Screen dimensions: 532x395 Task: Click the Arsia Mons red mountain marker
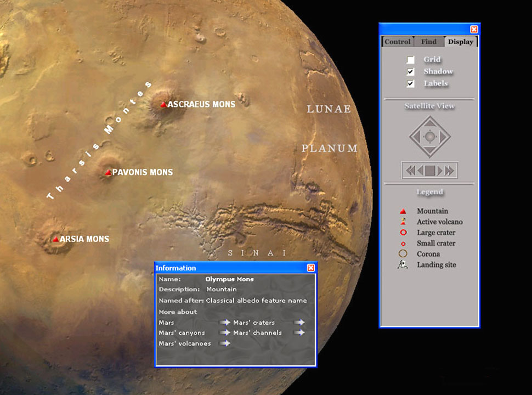(55, 239)
